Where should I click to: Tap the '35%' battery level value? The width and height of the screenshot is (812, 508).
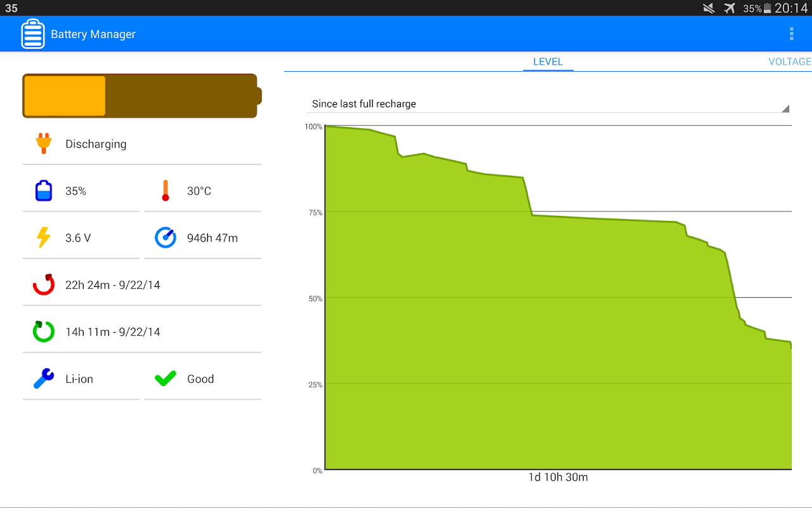click(x=75, y=190)
